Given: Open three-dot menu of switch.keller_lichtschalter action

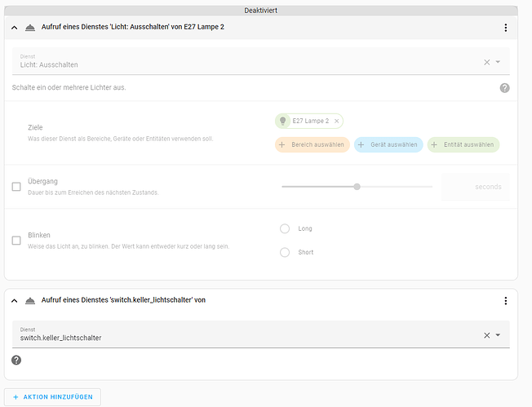Looking at the screenshot, I should tap(506, 300).
